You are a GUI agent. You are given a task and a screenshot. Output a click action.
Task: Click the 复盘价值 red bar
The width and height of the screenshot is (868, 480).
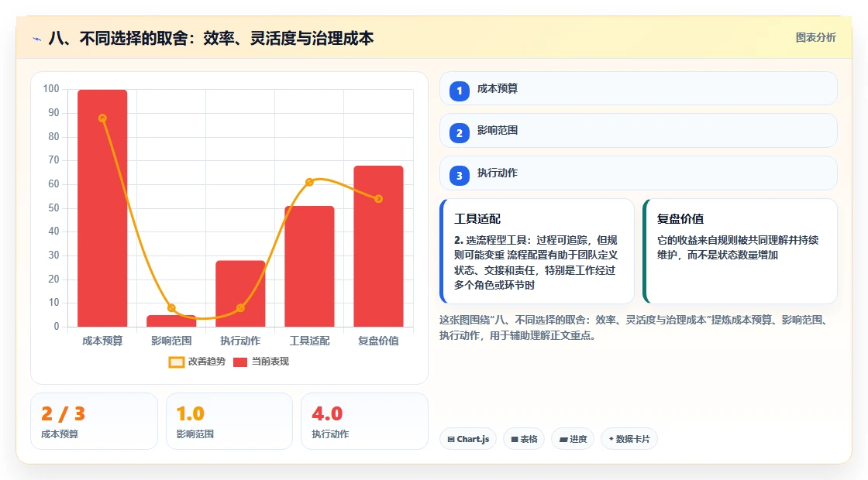tap(379, 246)
